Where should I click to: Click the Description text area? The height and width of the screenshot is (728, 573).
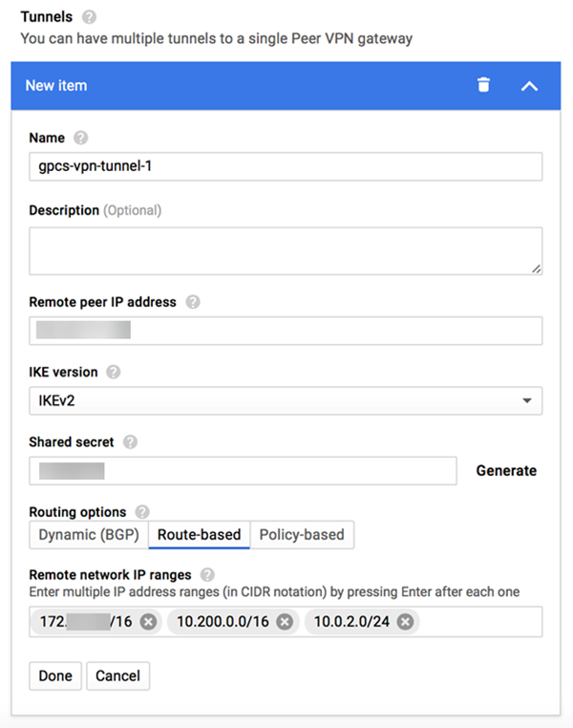(286, 250)
